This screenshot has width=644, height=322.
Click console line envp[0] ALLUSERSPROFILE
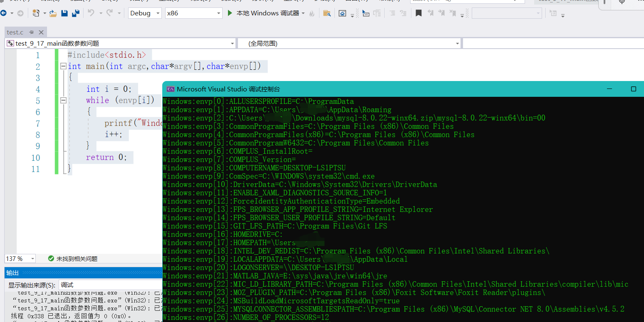point(258,101)
